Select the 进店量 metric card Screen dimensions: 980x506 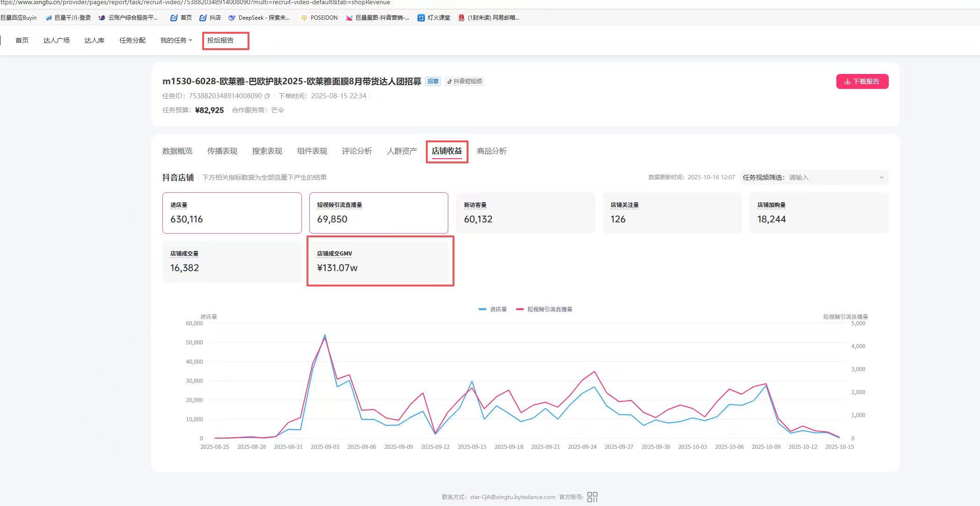[232, 213]
